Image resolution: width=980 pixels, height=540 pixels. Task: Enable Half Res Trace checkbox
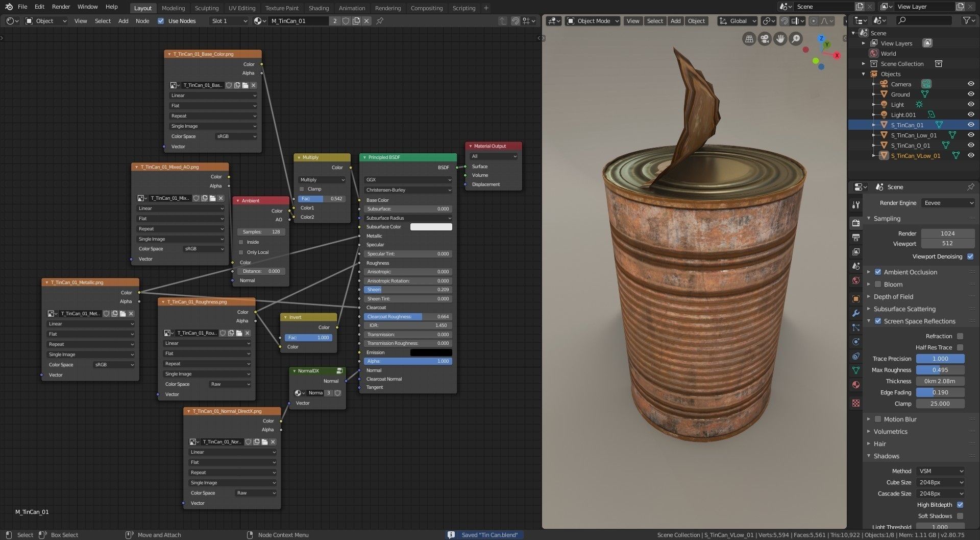click(x=960, y=347)
